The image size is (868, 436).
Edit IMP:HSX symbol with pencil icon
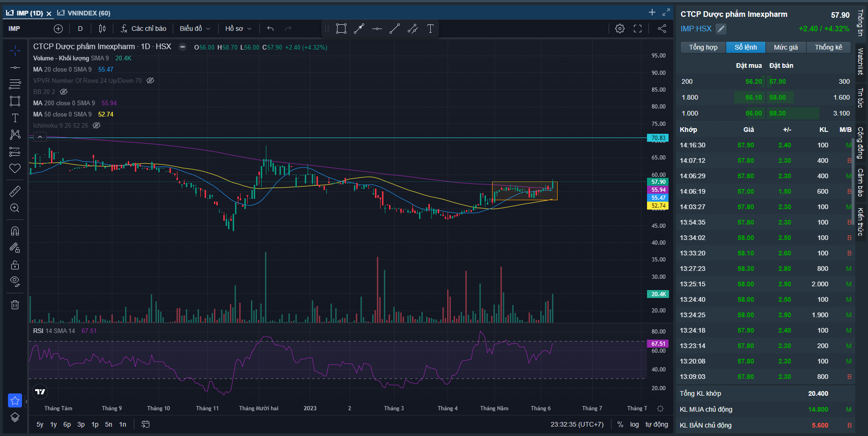[721, 29]
